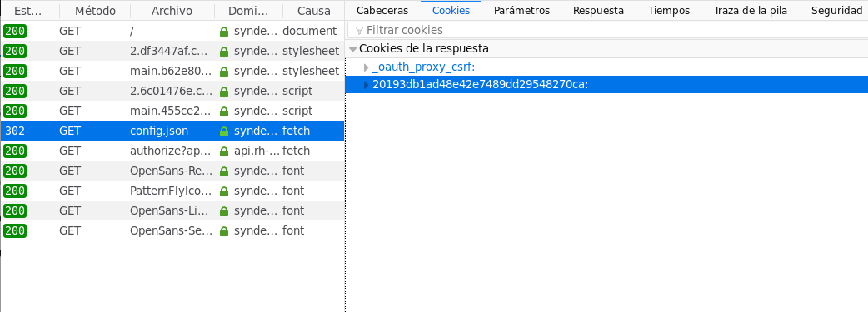Click the lock icon of config.json row
The width and height of the screenshot is (868, 312).
click(224, 131)
